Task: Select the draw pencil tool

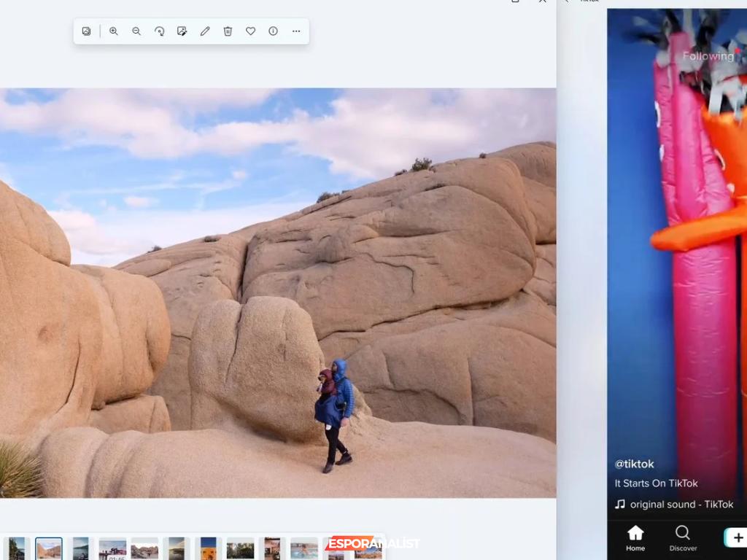Action: tap(205, 31)
